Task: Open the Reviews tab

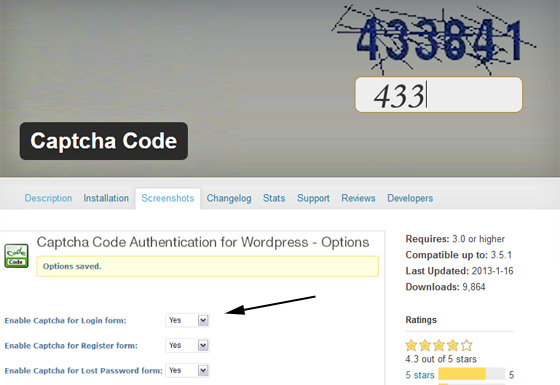Action: pos(358,198)
